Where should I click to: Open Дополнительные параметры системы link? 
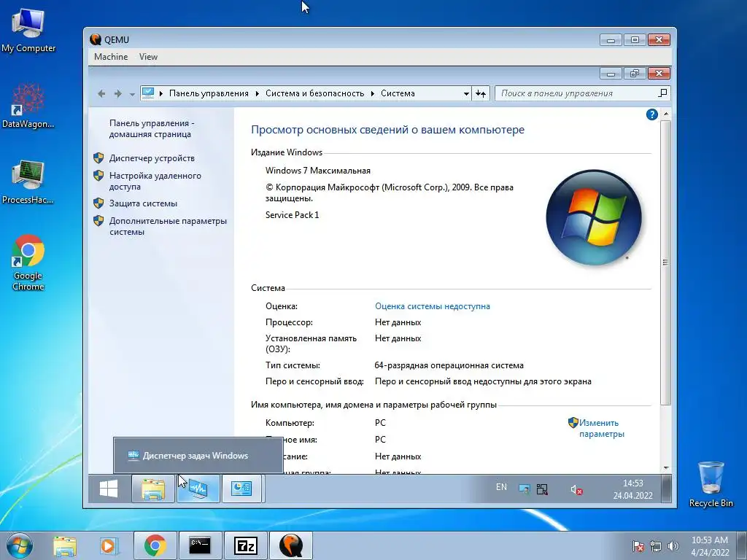pos(168,226)
